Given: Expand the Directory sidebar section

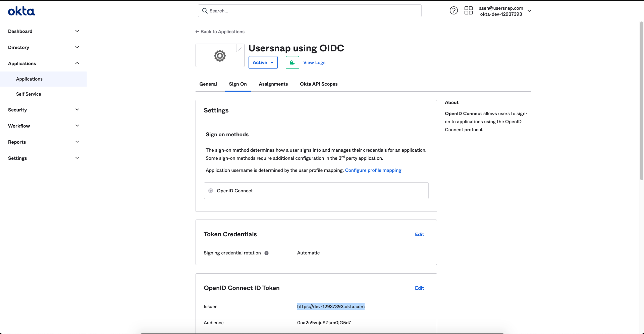Looking at the screenshot, I should tap(44, 47).
